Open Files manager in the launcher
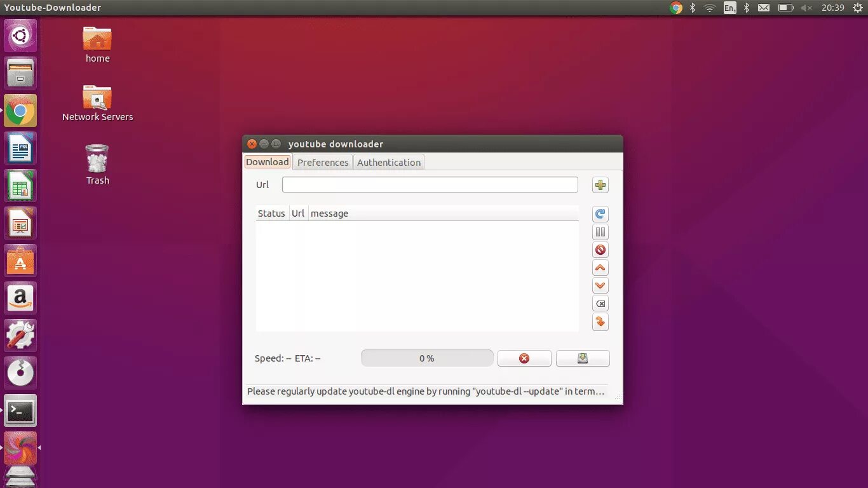868x488 pixels. pos(20,73)
